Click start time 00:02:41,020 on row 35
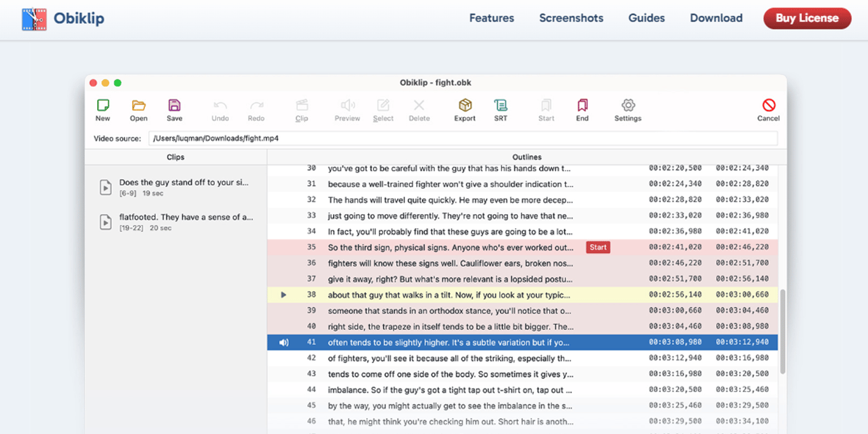The width and height of the screenshot is (868, 434). coord(675,247)
